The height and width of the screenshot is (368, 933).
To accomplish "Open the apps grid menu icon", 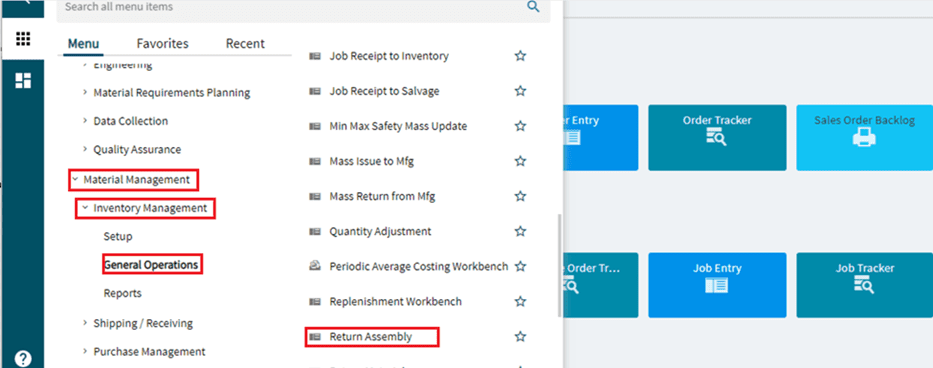I will pos(23,39).
